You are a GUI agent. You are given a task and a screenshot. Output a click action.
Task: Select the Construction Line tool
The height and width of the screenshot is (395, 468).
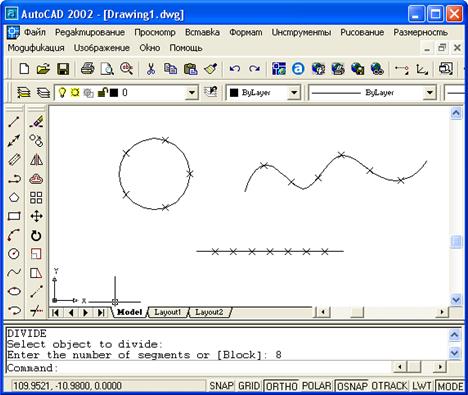coord(14,140)
